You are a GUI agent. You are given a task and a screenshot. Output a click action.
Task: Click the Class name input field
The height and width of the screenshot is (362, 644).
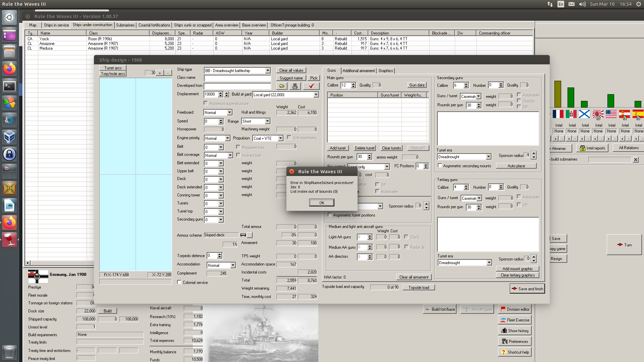(x=237, y=78)
